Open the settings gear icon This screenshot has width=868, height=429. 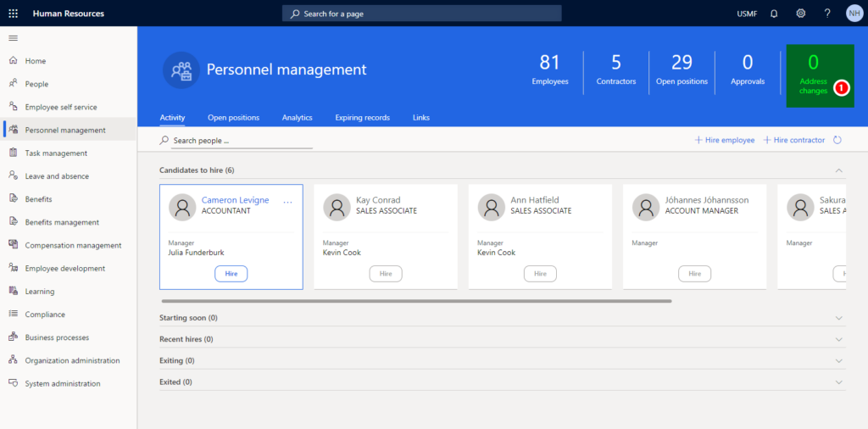pyautogui.click(x=800, y=14)
